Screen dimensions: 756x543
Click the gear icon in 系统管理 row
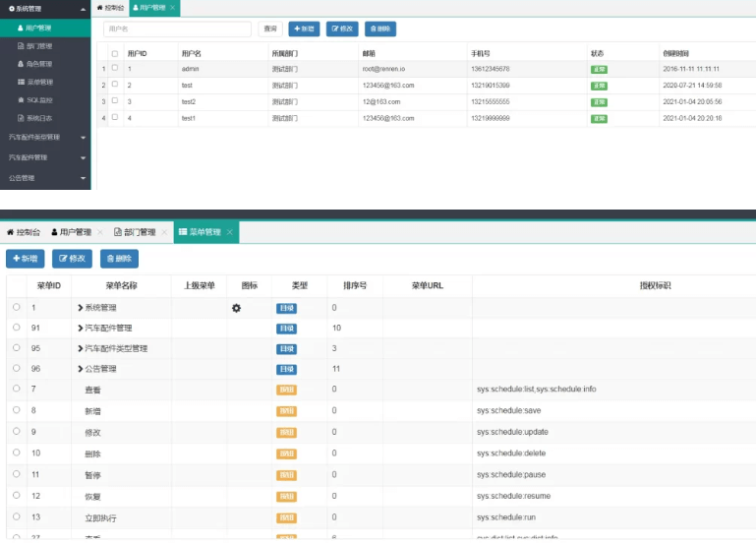pos(236,308)
